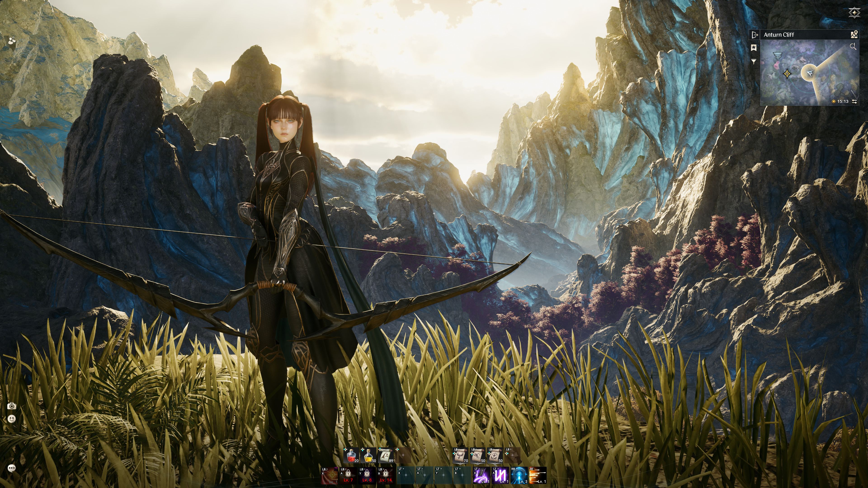Click the empty LT+X skill slot

(x=406, y=476)
